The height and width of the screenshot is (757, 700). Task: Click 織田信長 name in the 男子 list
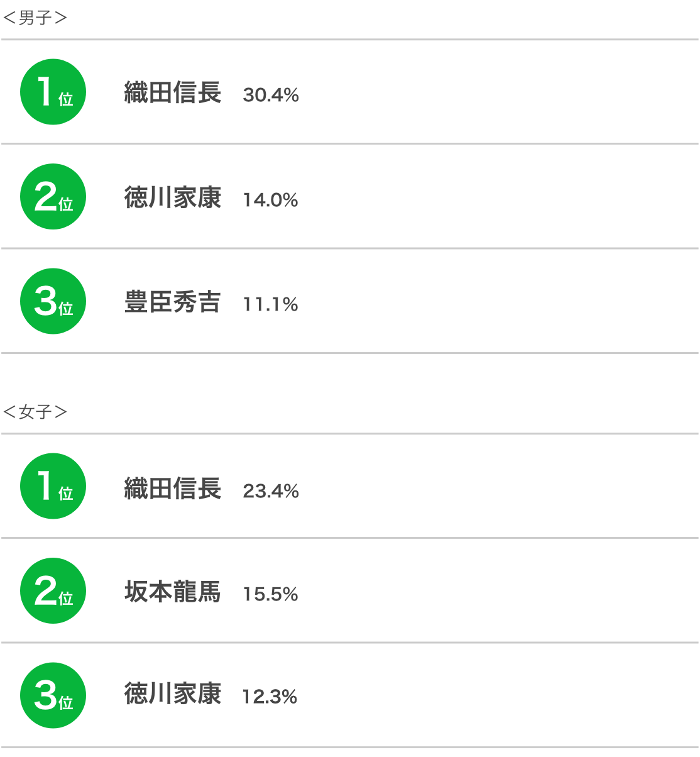[x=173, y=92]
